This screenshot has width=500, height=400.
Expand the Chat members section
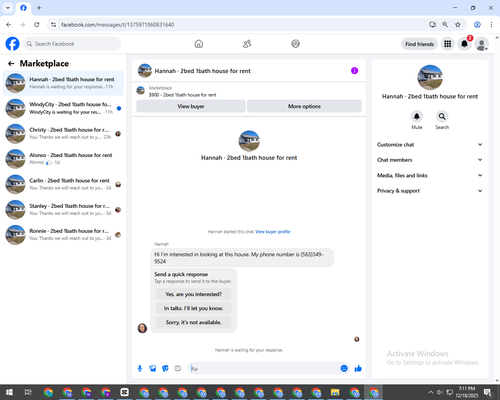(430, 160)
